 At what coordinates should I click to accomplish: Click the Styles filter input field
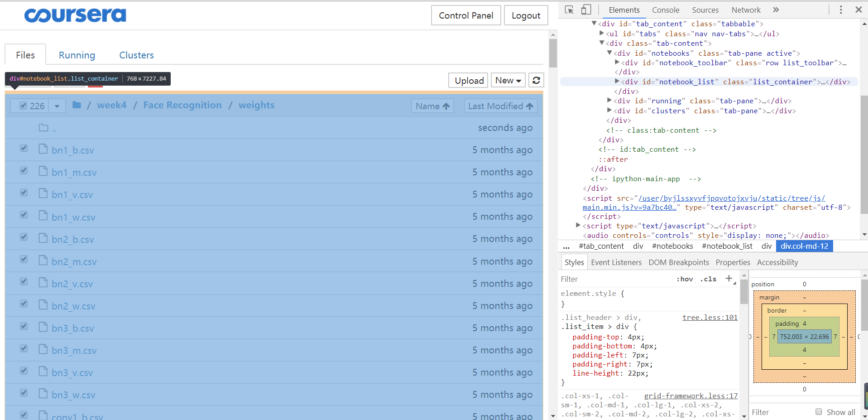click(x=616, y=279)
